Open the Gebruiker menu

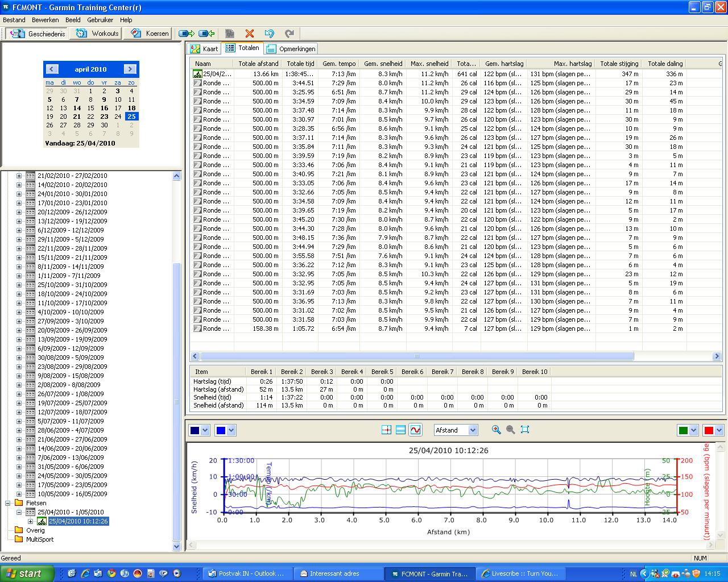(100, 20)
